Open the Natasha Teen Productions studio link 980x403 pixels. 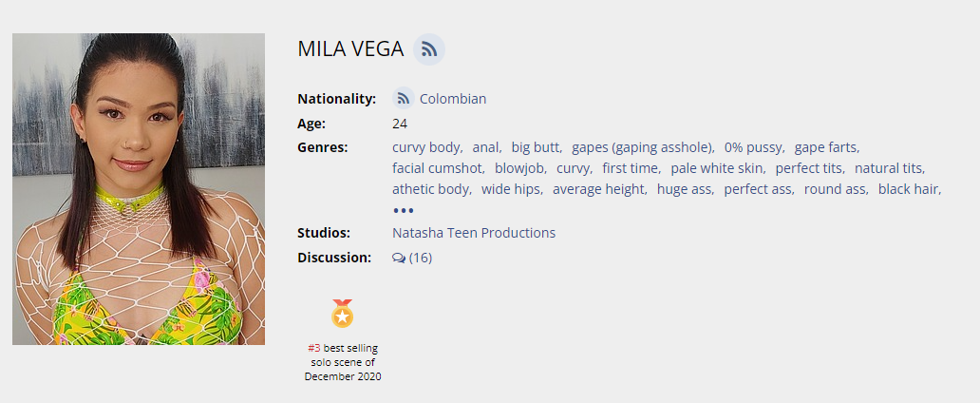click(474, 233)
